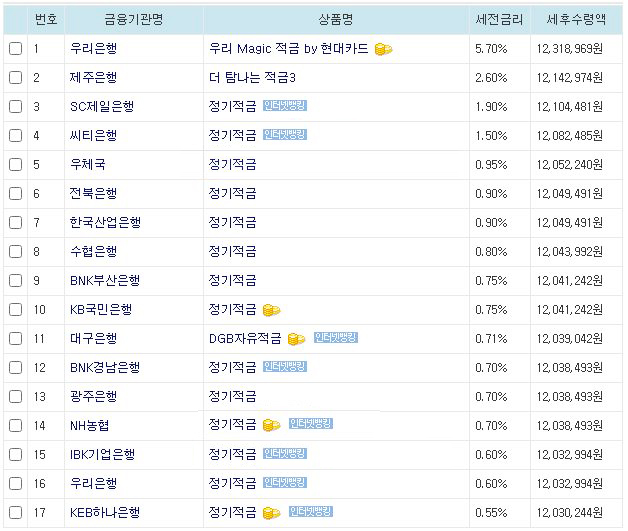Screen dimensions: 628x531
Task: Click bank name 제주은행
Action: click(93, 77)
